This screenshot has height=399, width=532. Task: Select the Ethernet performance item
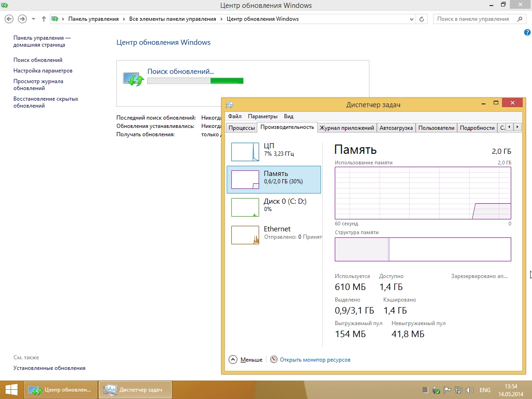click(274, 235)
